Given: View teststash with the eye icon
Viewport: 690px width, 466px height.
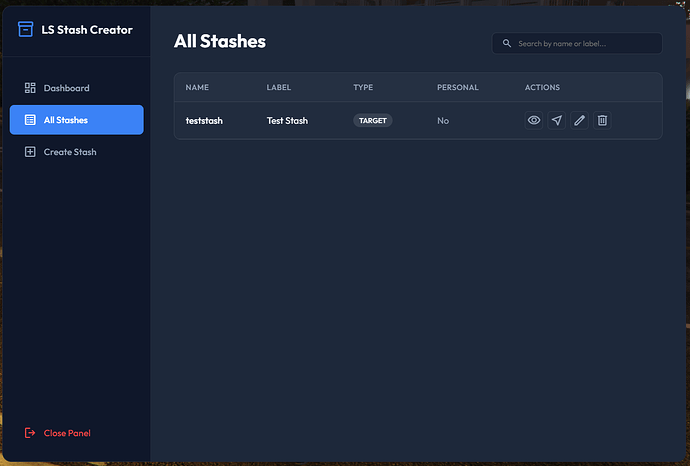Looking at the screenshot, I should tap(534, 120).
